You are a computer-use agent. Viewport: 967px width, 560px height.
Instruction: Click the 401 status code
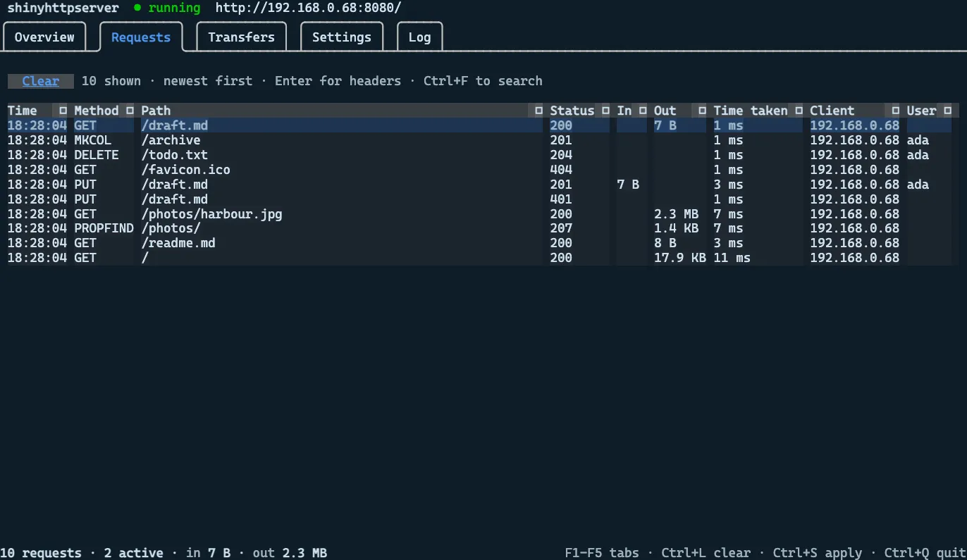coord(562,199)
